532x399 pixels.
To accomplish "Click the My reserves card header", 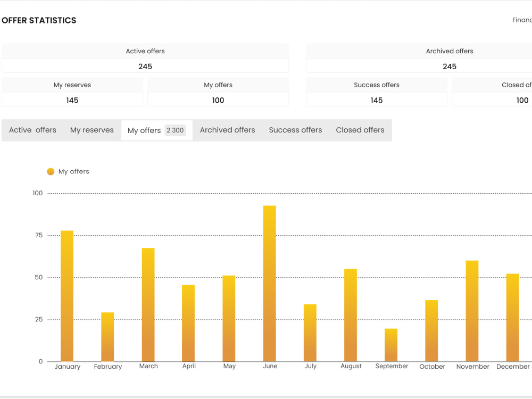I will coord(72,85).
